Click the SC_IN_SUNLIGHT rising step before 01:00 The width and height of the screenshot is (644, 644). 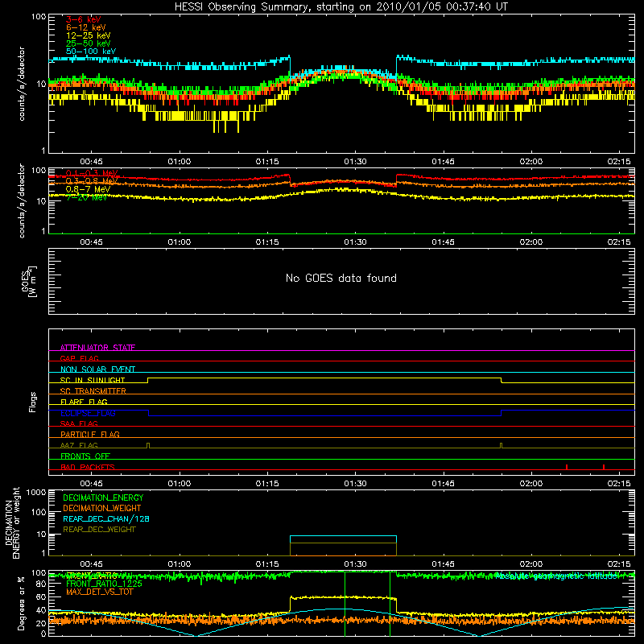[x=148, y=380]
